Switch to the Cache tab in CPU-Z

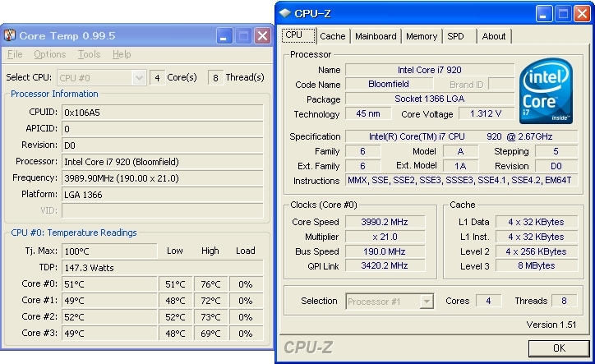[332, 36]
